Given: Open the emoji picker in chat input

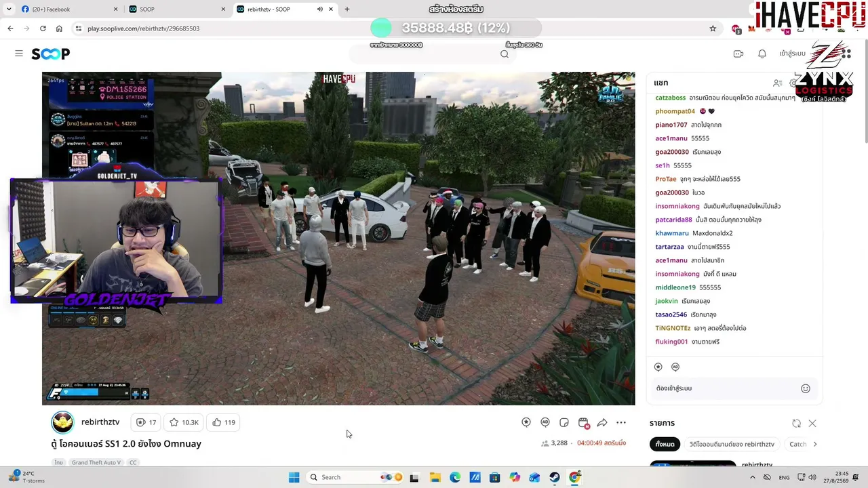Looking at the screenshot, I should 806,388.
